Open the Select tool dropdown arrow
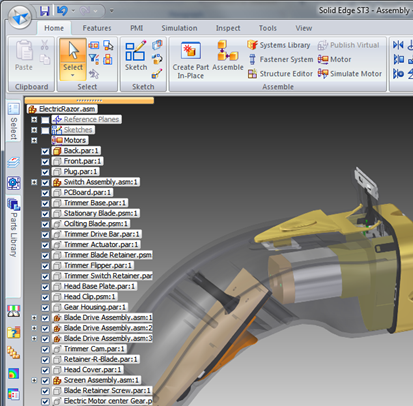413x406 pixels. coord(73,76)
